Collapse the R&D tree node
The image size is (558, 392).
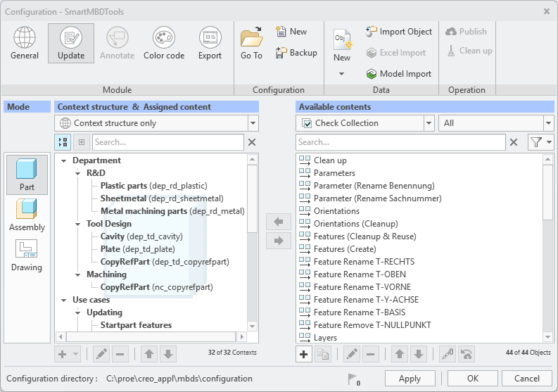[x=77, y=173]
